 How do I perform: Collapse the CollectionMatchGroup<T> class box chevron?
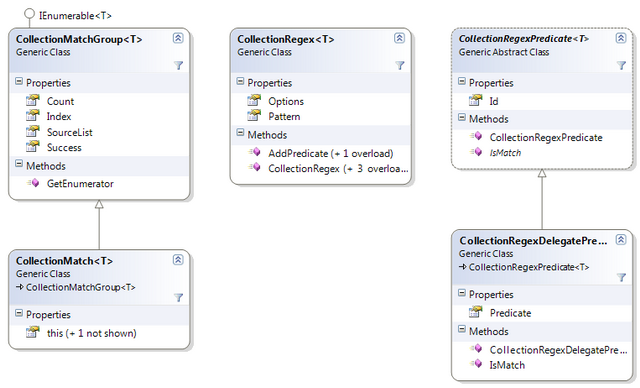(x=178, y=38)
